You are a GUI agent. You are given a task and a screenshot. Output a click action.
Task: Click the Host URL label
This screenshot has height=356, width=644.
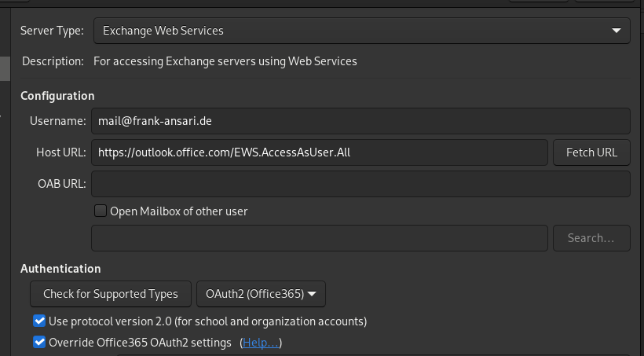coord(60,152)
